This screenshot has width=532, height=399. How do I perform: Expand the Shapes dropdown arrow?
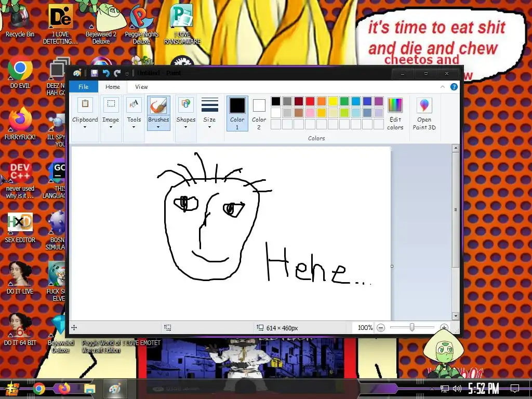click(185, 127)
